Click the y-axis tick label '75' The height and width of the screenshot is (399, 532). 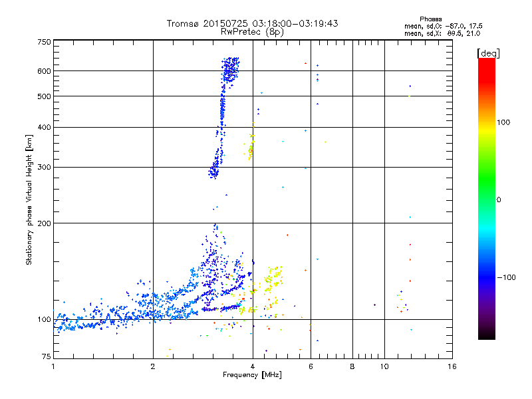click(x=46, y=356)
